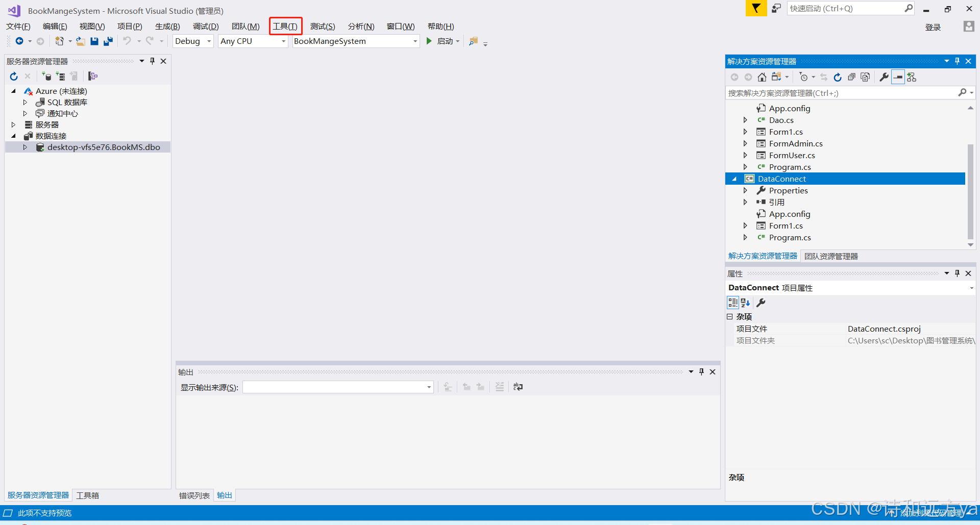This screenshot has height=525, width=980.
Task: Switch to the 错误列表 tab
Action: (x=194, y=495)
